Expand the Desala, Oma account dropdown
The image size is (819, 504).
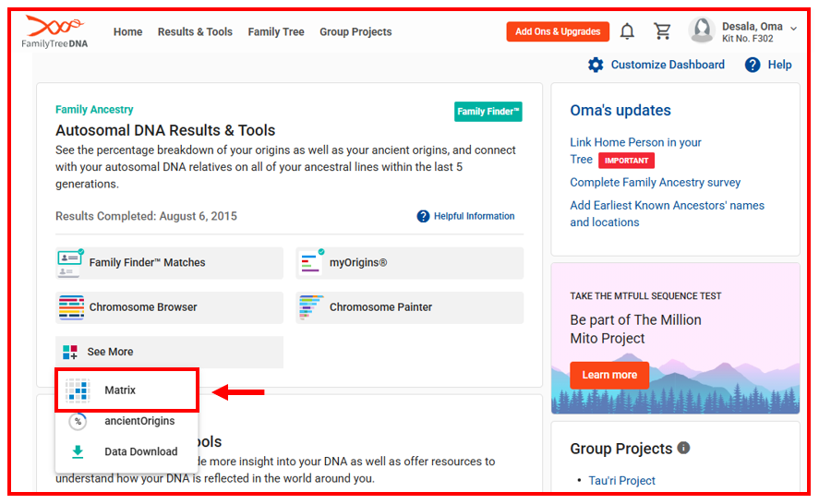pos(793,29)
